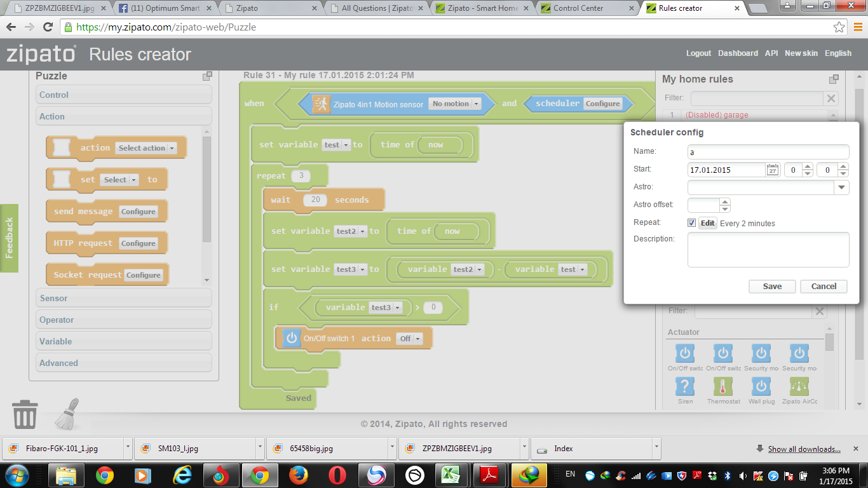
Task: Select the Zipato AirCo actuator icon
Action: point(799,386)
